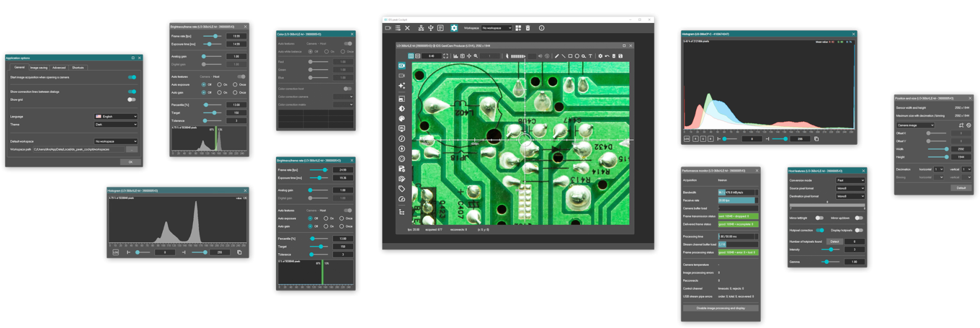Click the trash icon beside the Workspace dropdown
Screen dimensions: 980x328
pos(528,28)
